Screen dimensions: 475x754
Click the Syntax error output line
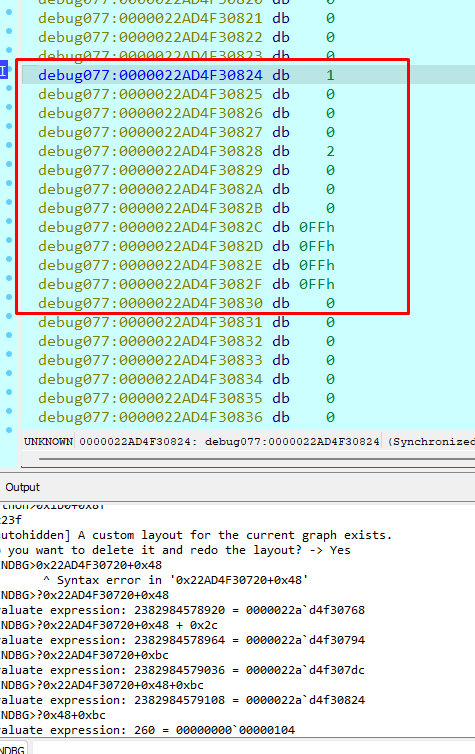175,580
